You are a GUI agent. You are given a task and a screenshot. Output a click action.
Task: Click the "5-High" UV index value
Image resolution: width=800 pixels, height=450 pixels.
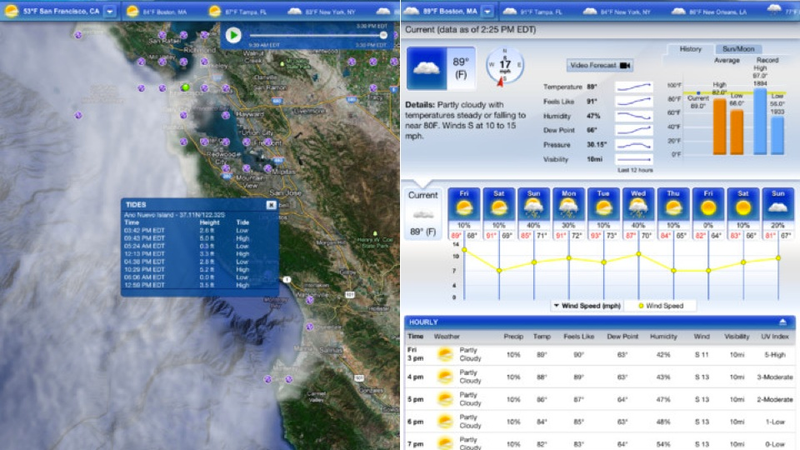[775, 355]
